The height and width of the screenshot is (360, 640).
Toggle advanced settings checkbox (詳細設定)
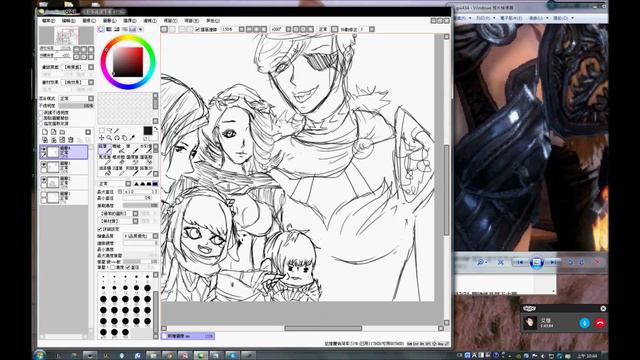click(x=100, y=229)
